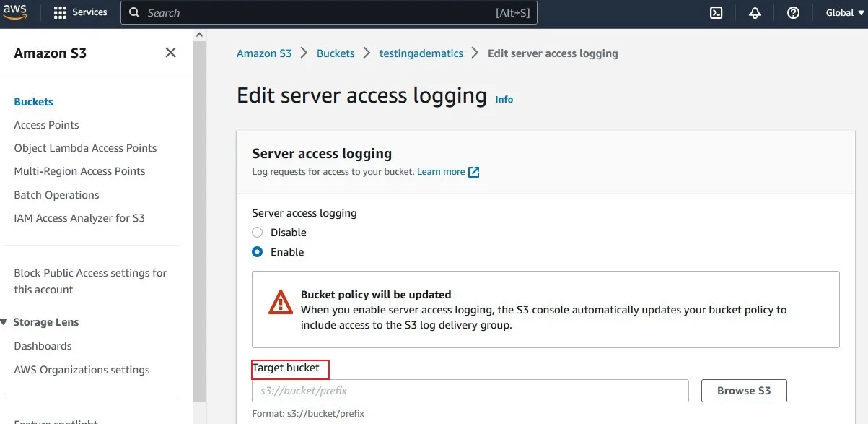
Task: Click the Browse S3 button
Action: coord(744,391)
